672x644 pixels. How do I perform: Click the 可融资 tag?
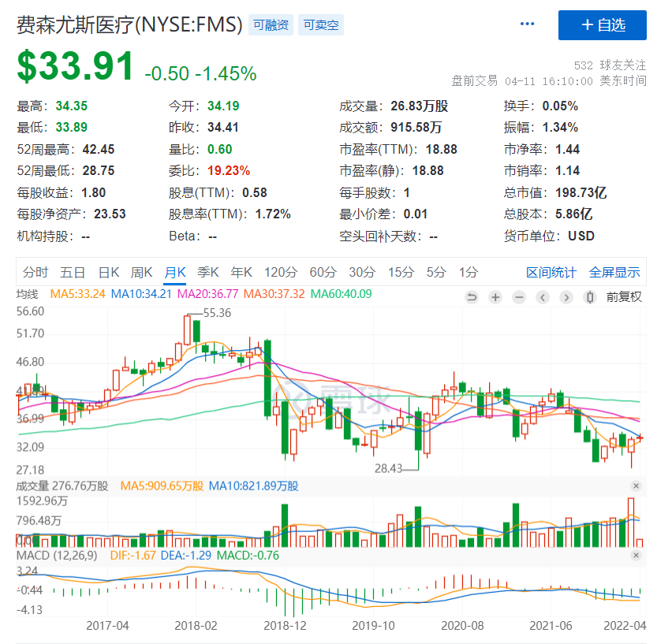tap(271, 25)
